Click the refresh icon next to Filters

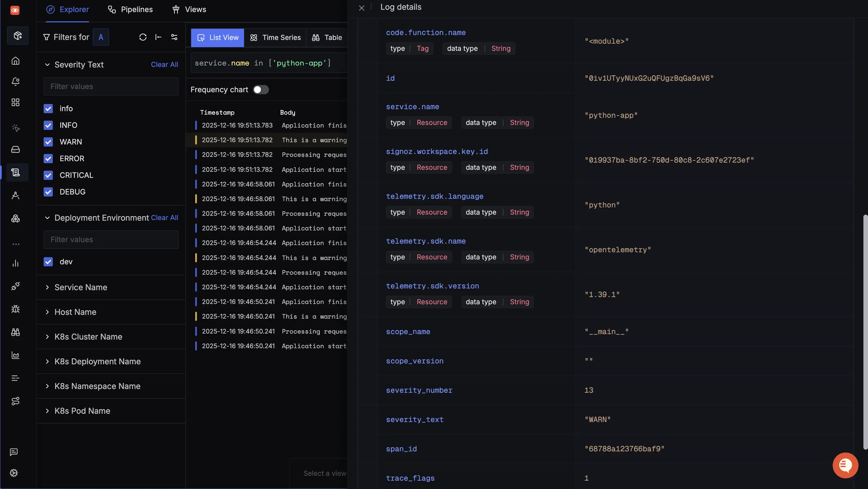(x=143, y=37)
